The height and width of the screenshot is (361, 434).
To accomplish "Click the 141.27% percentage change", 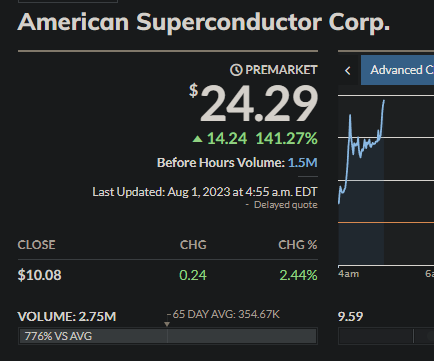I will 287,138.
